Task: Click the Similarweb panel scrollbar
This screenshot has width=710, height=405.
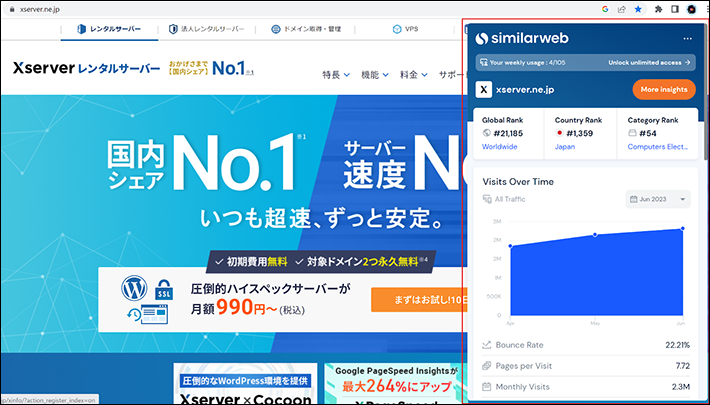Action: pyautogui.click(x=707, y=91)
